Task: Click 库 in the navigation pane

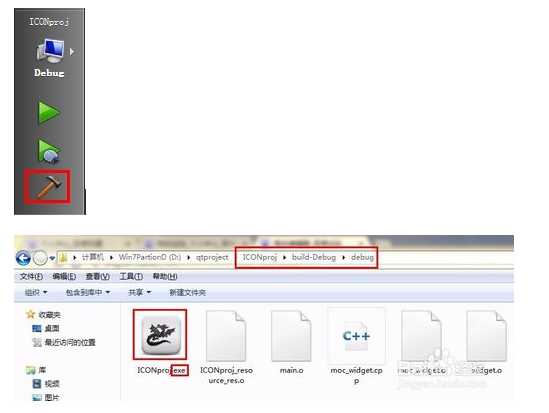Action: 42,370
